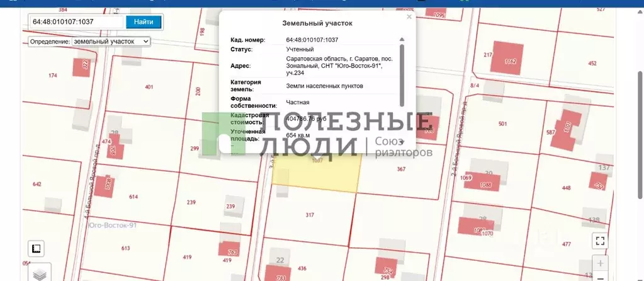Viewport: 644px width, 281px height.
Task: Select parcel labeled 299
Action: tap(195, 148)
